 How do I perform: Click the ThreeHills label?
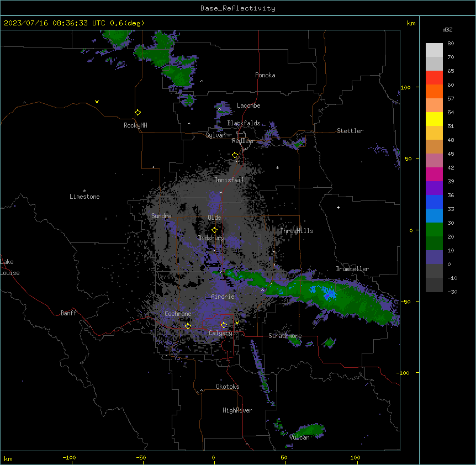[297, 231]
